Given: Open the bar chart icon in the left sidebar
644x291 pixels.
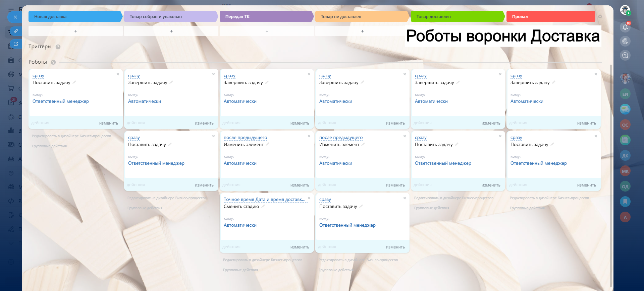Looking at the screenshot, I should [x=11, y=130].
